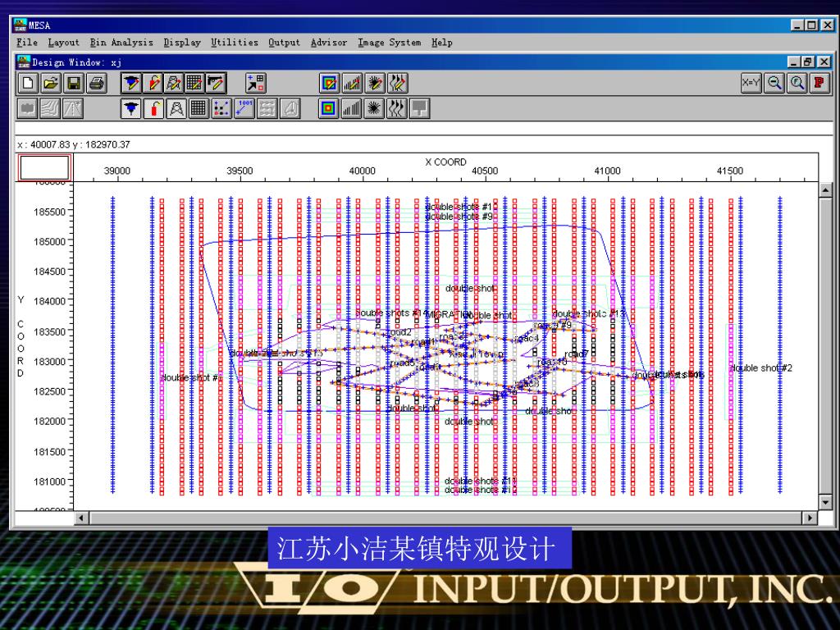840x630 pixels.
Task: Click the 'X COORD' axis title
Action: [x=445, y=162]
